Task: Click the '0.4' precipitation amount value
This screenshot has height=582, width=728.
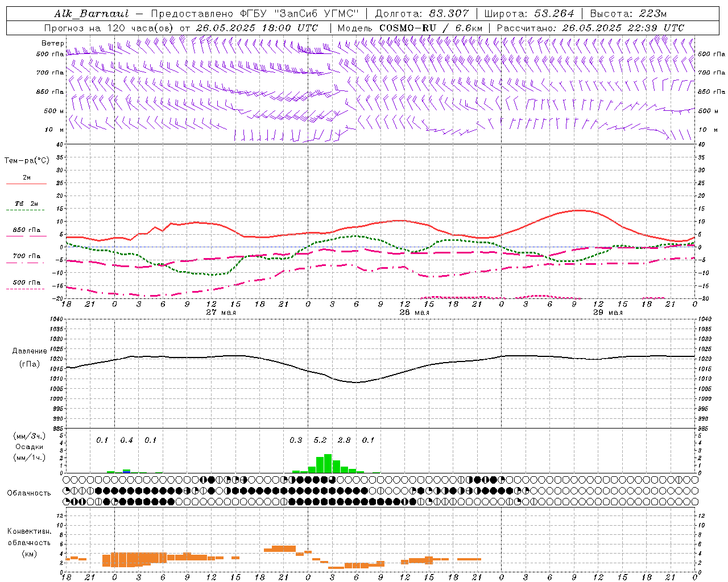Action: [126, 440]
